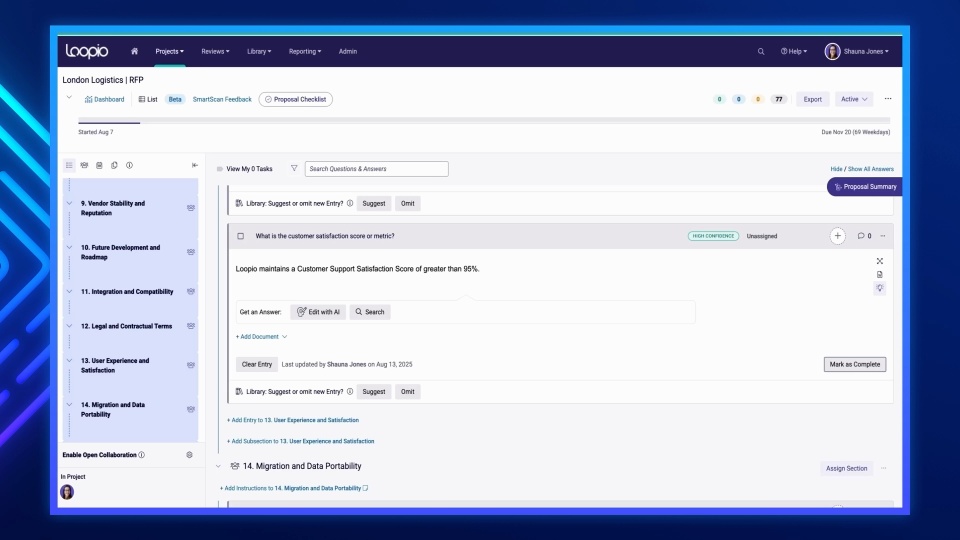Click assign icon for User Experience and Satisfaction

(x=191, y=366)
